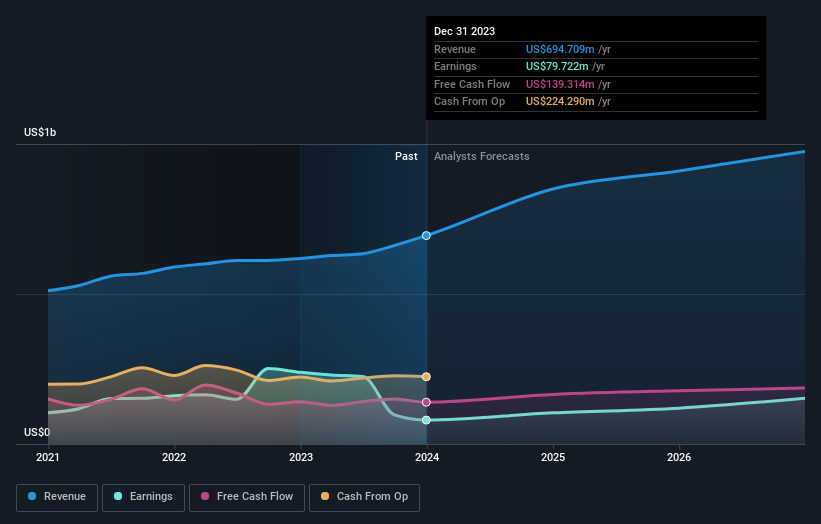The height and width of the screenshot is (524, 821).
Task: Click the Free Cash Flow tooltip label
Action: [x=472, y=84]
